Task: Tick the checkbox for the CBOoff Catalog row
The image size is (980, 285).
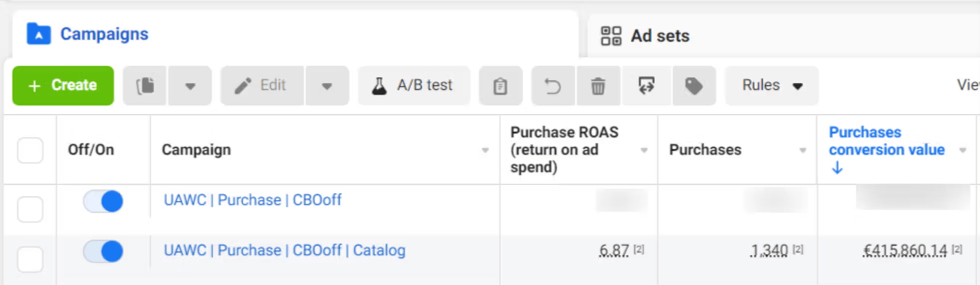Action: [x=30, y=259]
